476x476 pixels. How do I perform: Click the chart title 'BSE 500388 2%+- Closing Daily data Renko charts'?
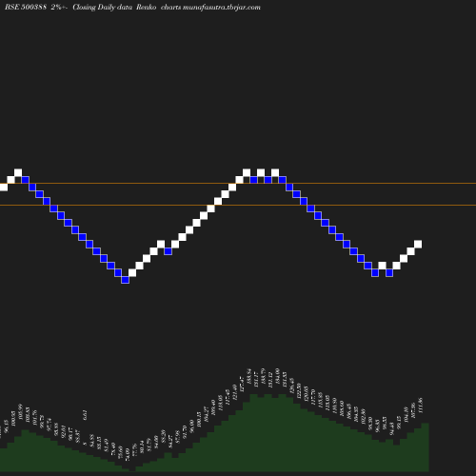[92, 8]
